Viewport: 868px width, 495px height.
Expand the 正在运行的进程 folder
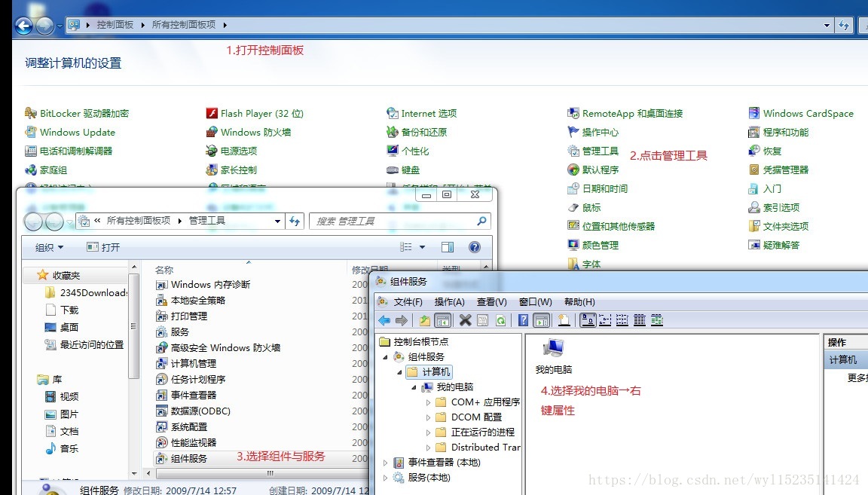(428, 432)
